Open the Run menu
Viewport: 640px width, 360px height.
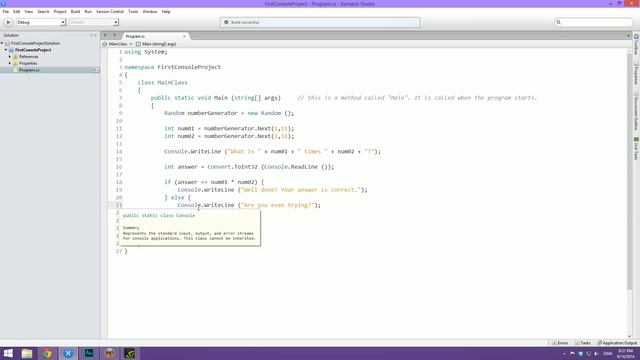[88, 12]
